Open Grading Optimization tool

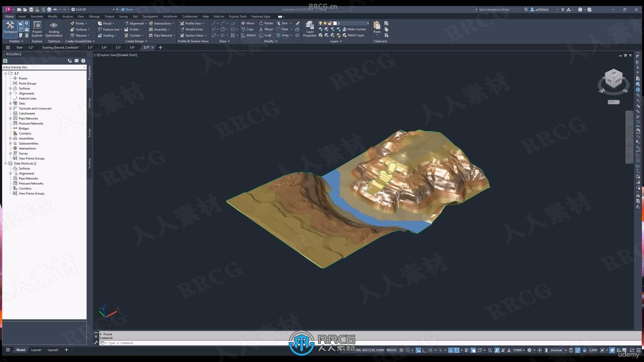tap(54, 29)
